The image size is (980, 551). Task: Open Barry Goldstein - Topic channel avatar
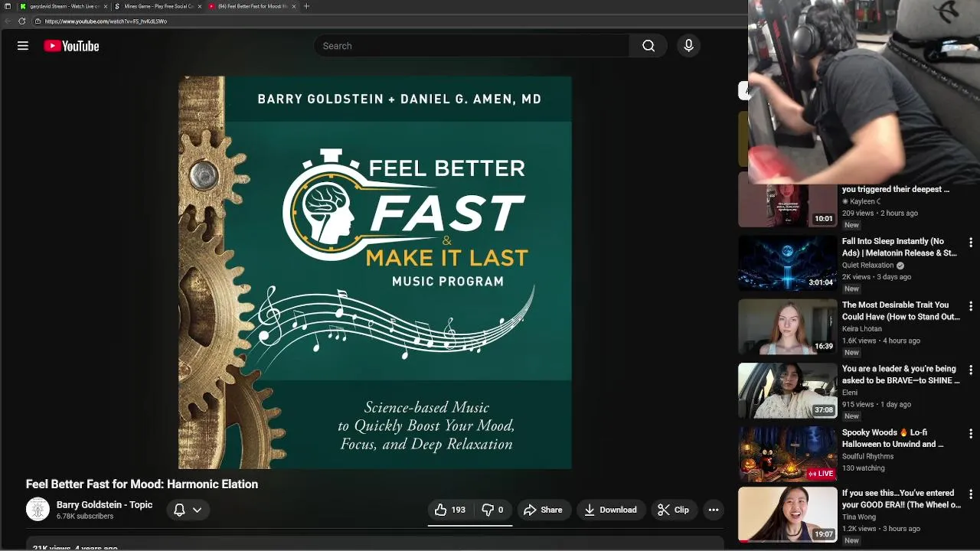click(x=38, y=509)
